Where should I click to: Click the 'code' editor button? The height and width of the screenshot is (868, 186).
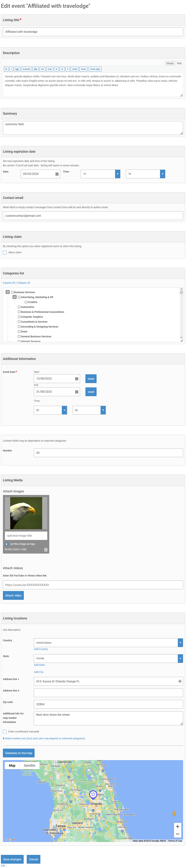click(75, 69)
